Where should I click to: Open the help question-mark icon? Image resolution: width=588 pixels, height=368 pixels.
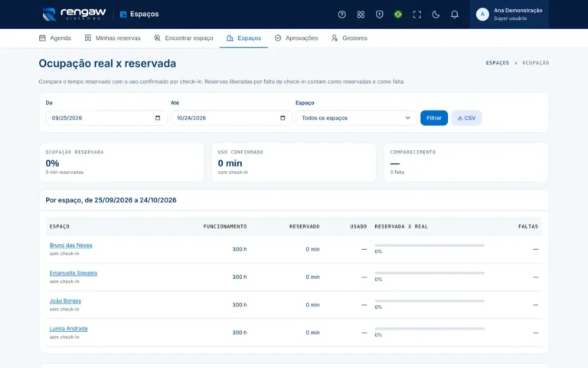tap(341, 15)
